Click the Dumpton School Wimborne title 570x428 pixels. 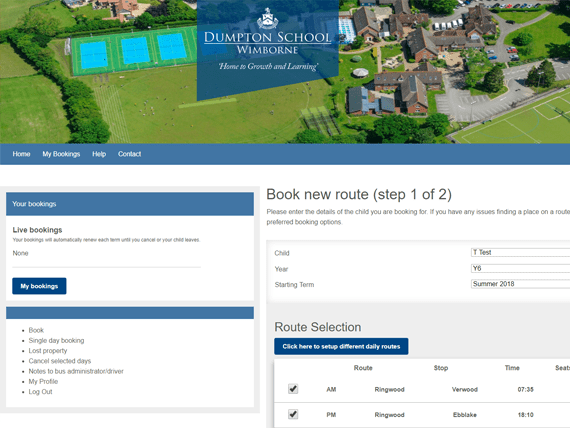[x=268, y=43]
